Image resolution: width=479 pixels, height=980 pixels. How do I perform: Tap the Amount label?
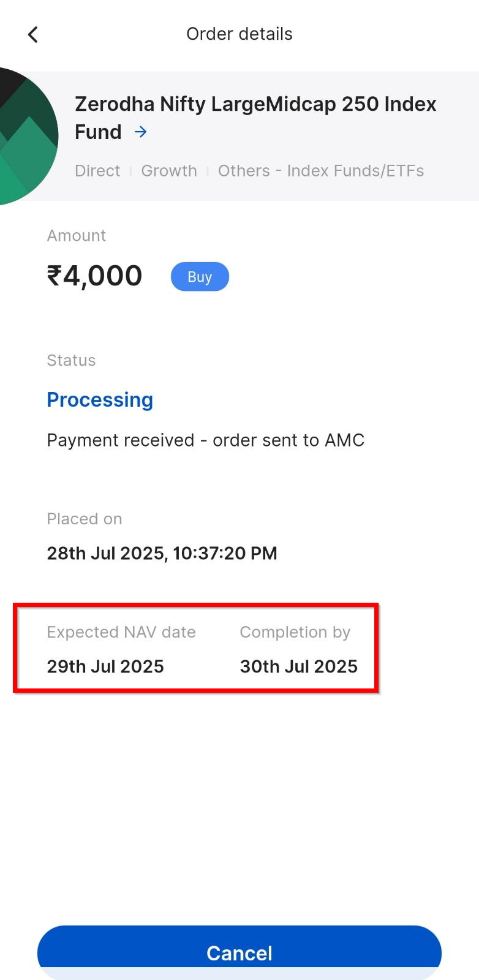[77, 236]
